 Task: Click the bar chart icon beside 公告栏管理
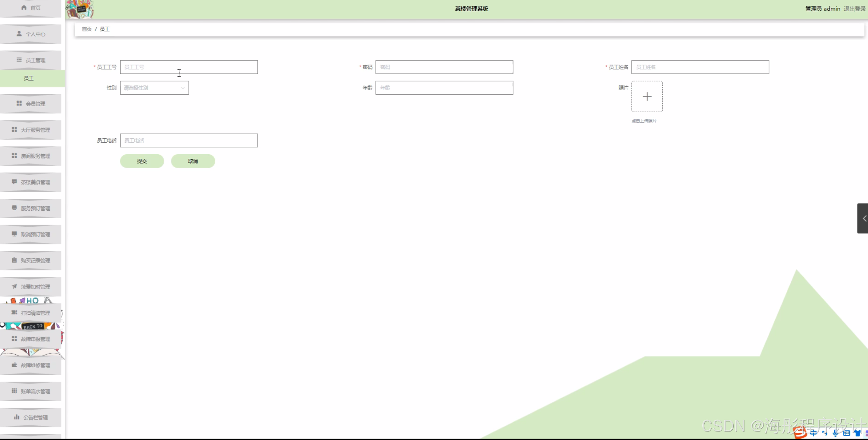click(17, 417)
